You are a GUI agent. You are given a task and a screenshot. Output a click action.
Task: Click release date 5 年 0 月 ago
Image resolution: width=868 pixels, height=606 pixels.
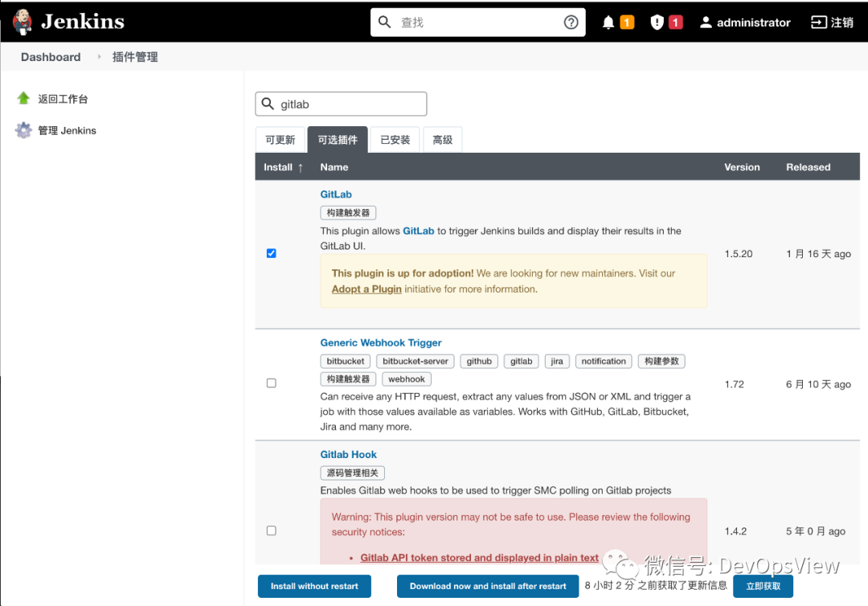pyautogui.click(x=816, y=531)
